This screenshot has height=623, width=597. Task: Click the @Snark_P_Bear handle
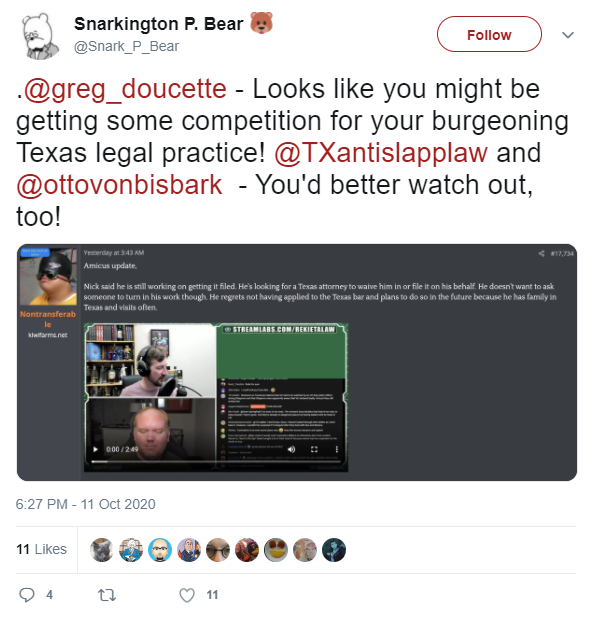click(x=126, y=46)
